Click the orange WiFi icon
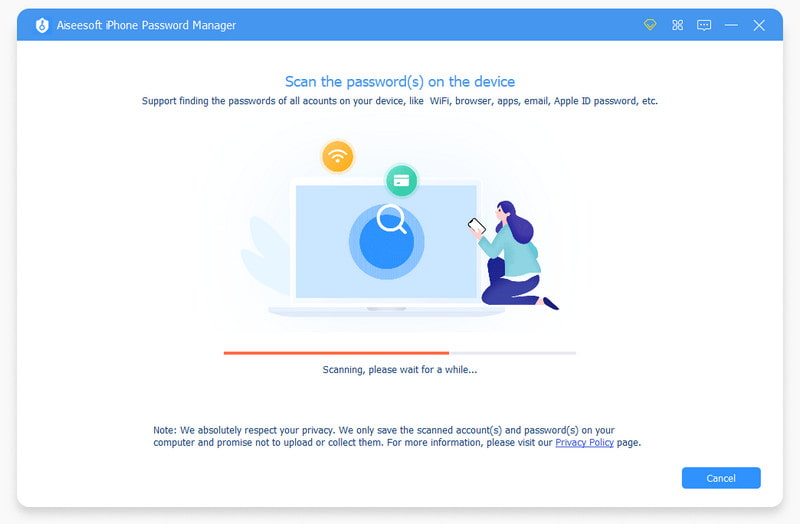 (x=337, y=156)
